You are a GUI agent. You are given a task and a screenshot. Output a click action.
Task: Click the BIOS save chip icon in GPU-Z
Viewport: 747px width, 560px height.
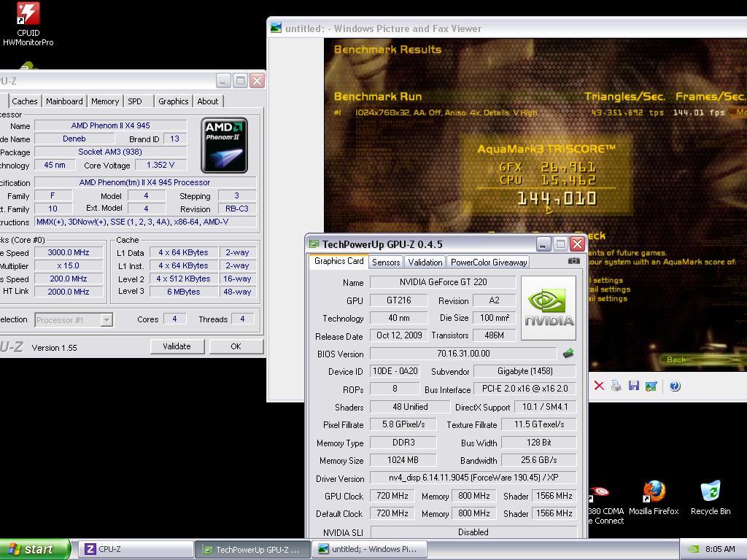click(x=568, y=354)
